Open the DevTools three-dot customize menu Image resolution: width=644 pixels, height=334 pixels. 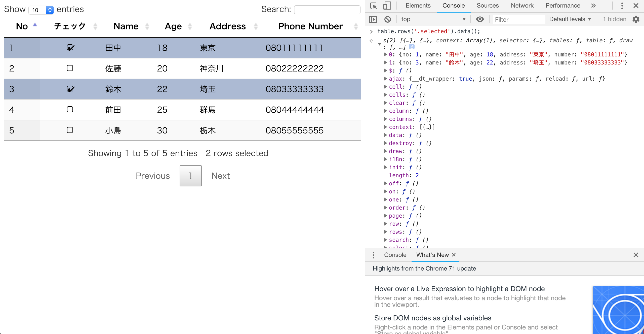(x=621, y=6)
